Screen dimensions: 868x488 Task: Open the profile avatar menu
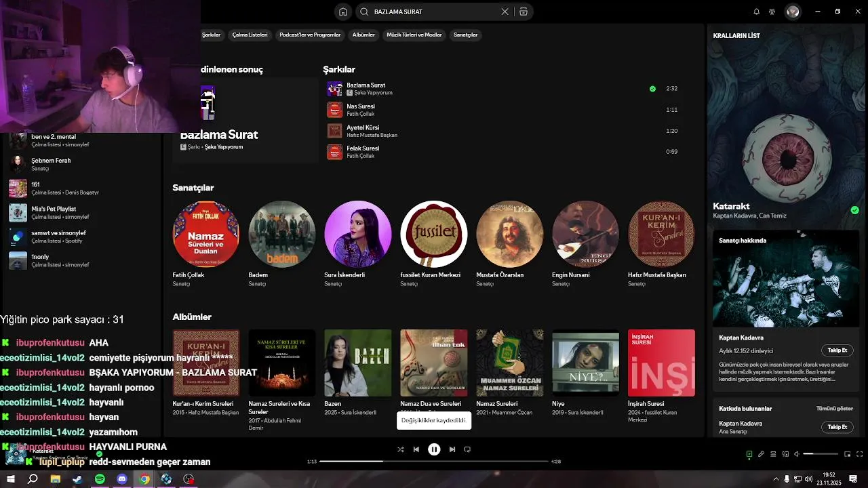793,12
